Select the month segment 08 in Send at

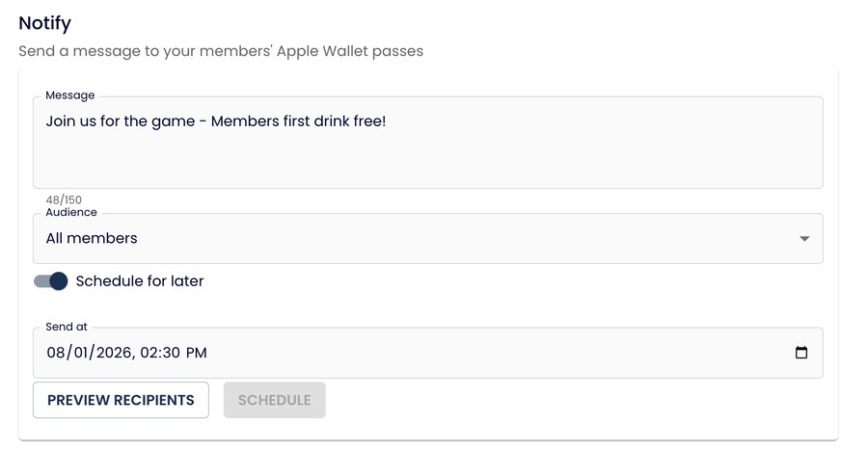[x=55, y=353]
